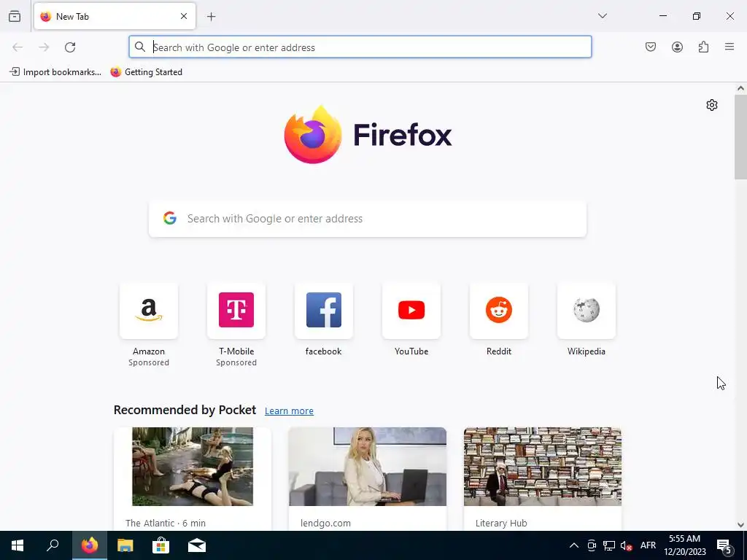
Task: Open the taskbar clock and date
Action: (684, 545)
